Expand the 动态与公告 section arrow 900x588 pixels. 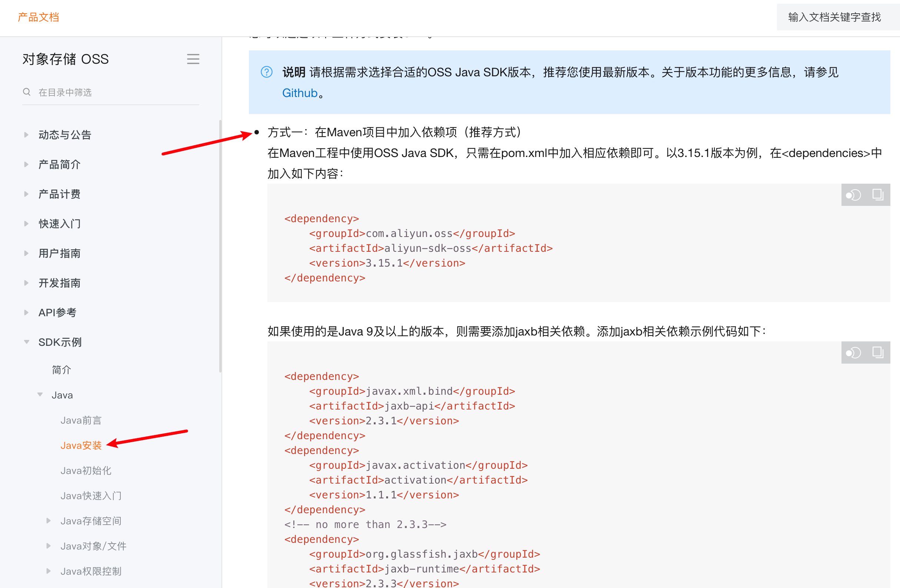pos(26,135)
